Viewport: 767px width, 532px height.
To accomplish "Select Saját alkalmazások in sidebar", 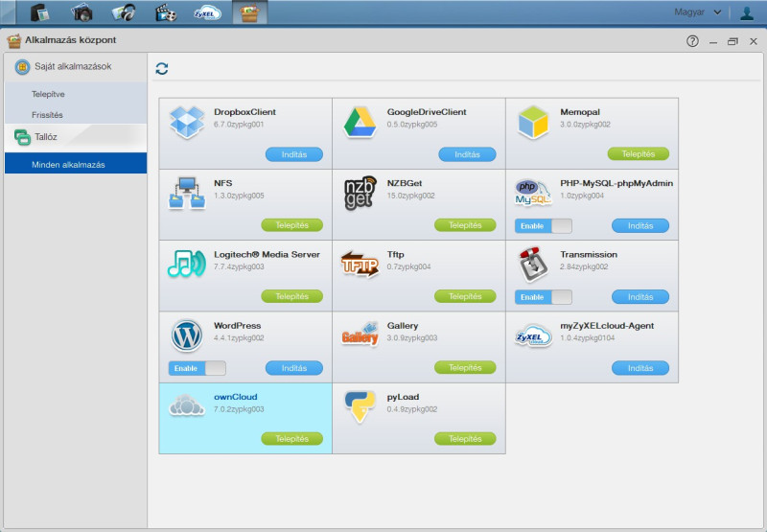I will (76, 66).
